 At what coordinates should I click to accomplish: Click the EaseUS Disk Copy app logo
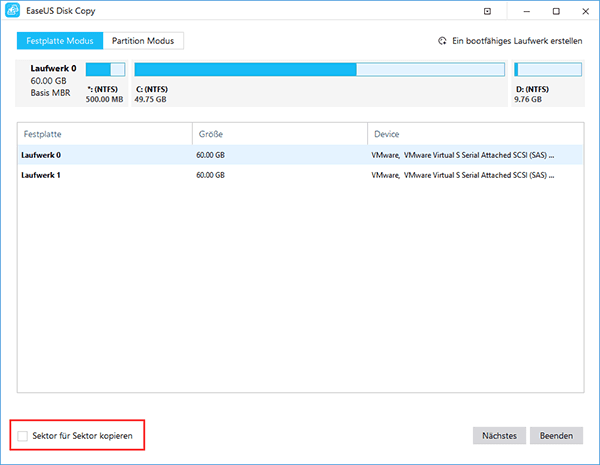click(12, 10)
